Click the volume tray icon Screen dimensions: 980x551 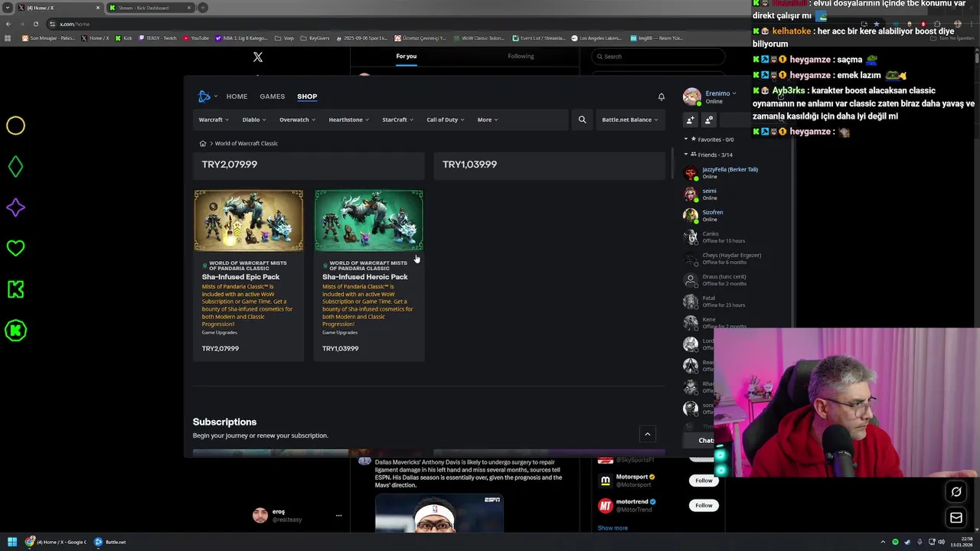[x=941, y=542]
